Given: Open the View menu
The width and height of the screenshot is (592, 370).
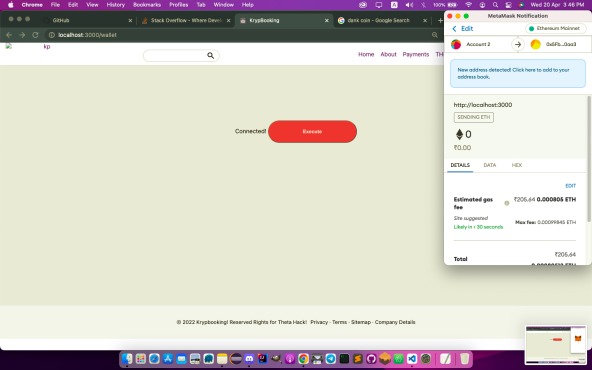Looking at the screenshot, I should click(92, 5).
